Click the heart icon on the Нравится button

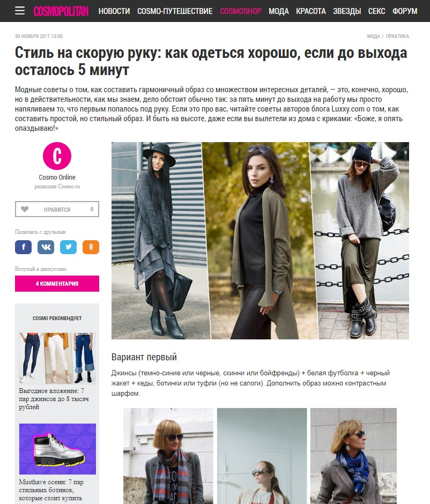(25, 209)
